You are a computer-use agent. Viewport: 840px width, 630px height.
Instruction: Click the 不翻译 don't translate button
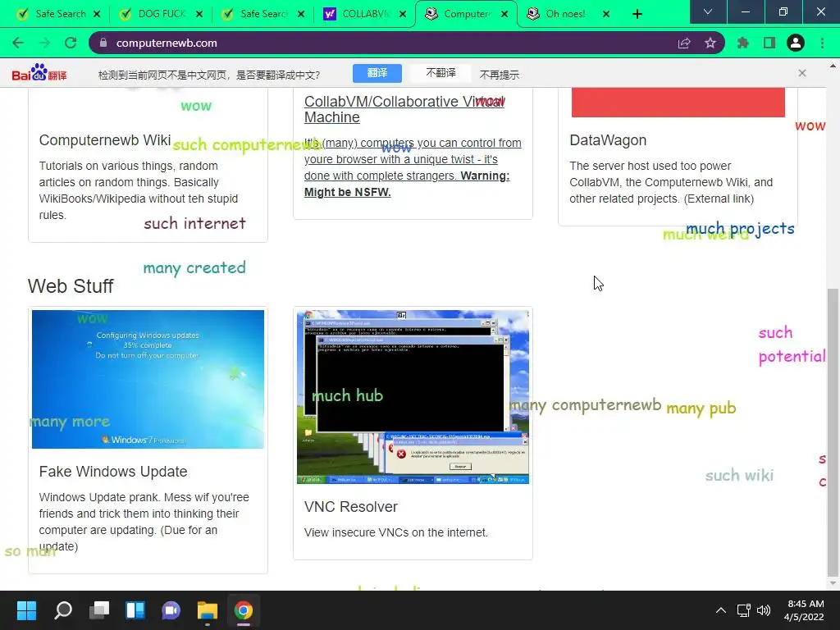click(x=441, y=73)
